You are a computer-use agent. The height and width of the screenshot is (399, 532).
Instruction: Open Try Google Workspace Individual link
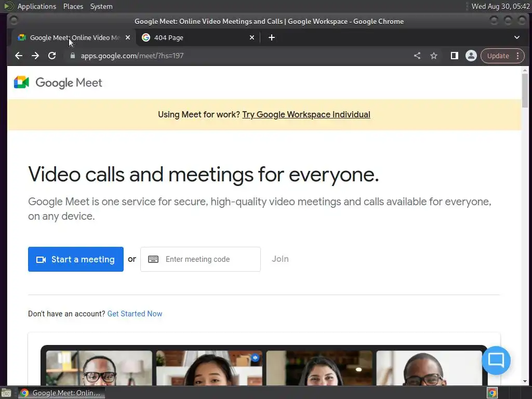[306, 114]
